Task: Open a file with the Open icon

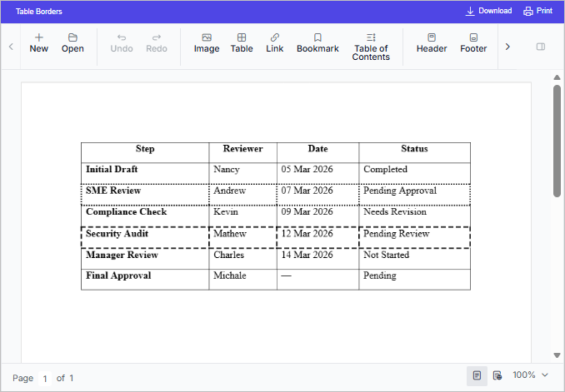Action: point(72,43)
